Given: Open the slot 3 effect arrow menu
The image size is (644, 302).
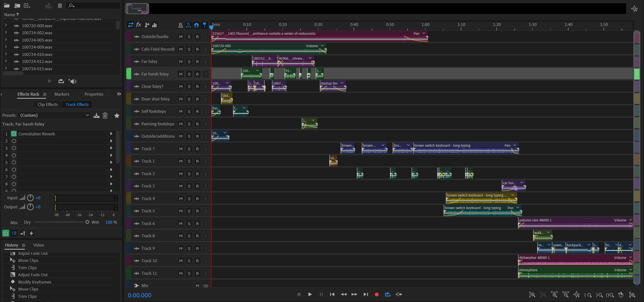Looking at the screenshot, I should point(111,148).
